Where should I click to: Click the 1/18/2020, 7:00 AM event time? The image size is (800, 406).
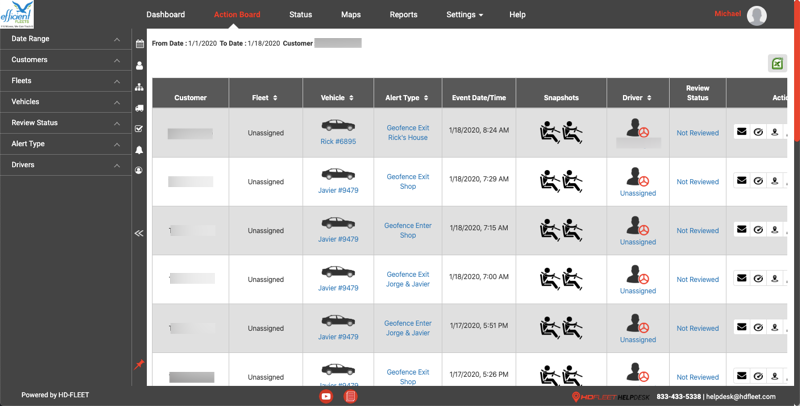click(x=479, y=276)
